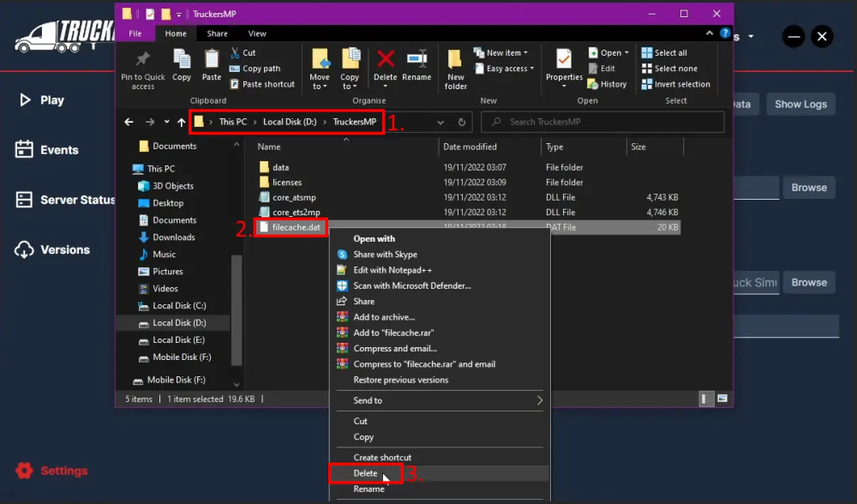Switch to the View ribbon tab

[x=257, y=33]
